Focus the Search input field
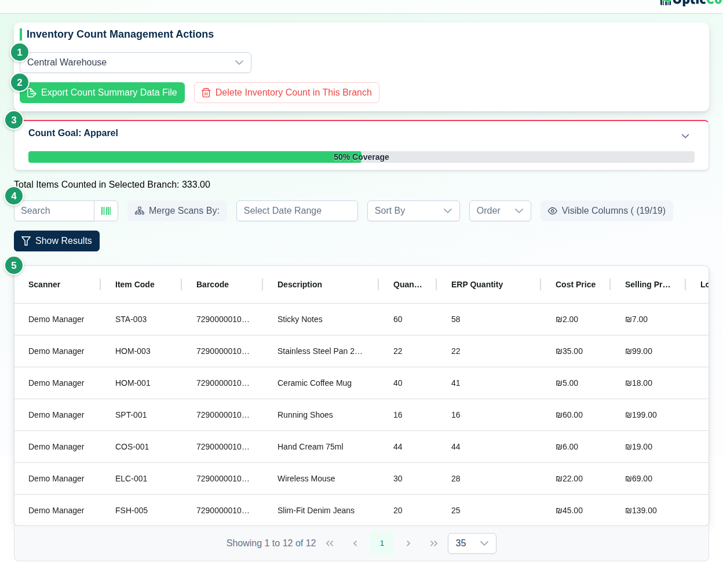The width and height of the screenshot is (723, 588). (54, 211)
